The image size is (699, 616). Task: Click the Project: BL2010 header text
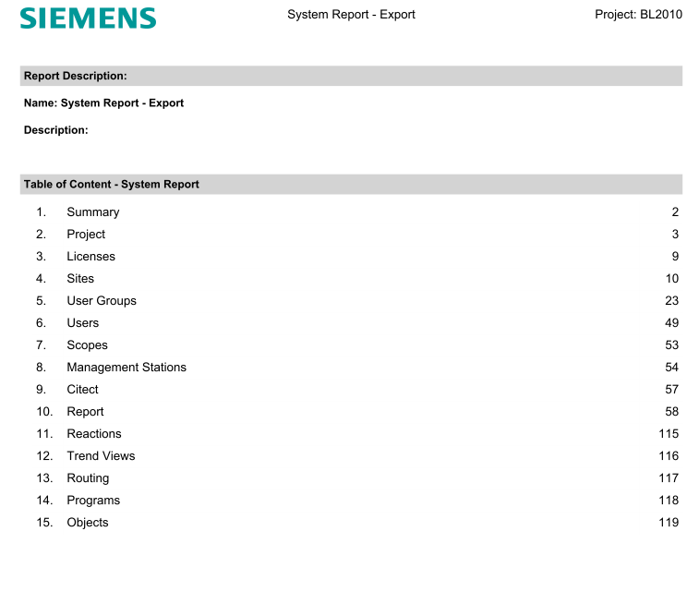pos(638,15)
